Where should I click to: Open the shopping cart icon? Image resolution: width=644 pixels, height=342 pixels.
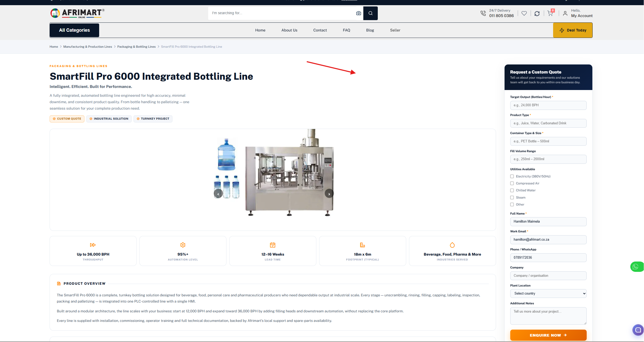click(x=550, y=13)
